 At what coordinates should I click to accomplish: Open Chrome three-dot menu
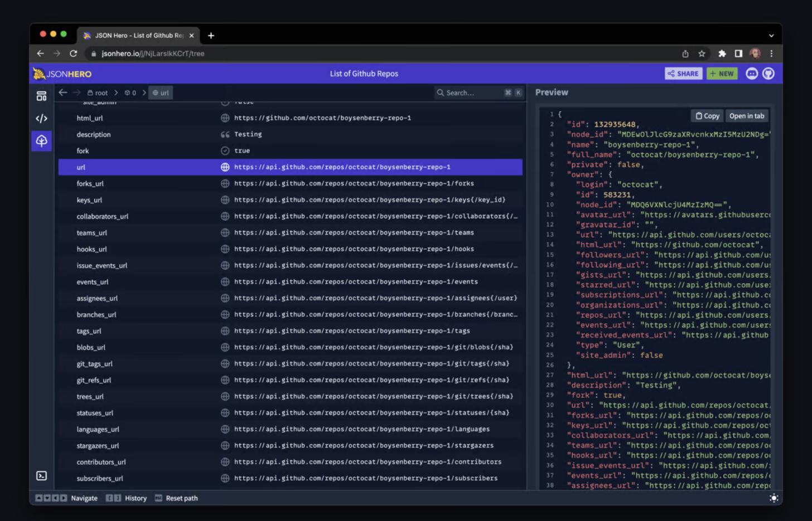tap(771, 53)
